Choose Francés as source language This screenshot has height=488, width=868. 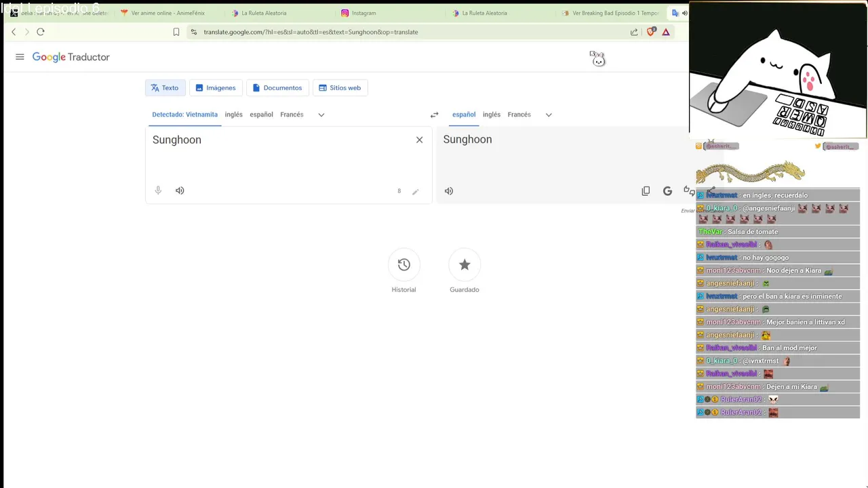pyautogui.click(x=292, y=115)
